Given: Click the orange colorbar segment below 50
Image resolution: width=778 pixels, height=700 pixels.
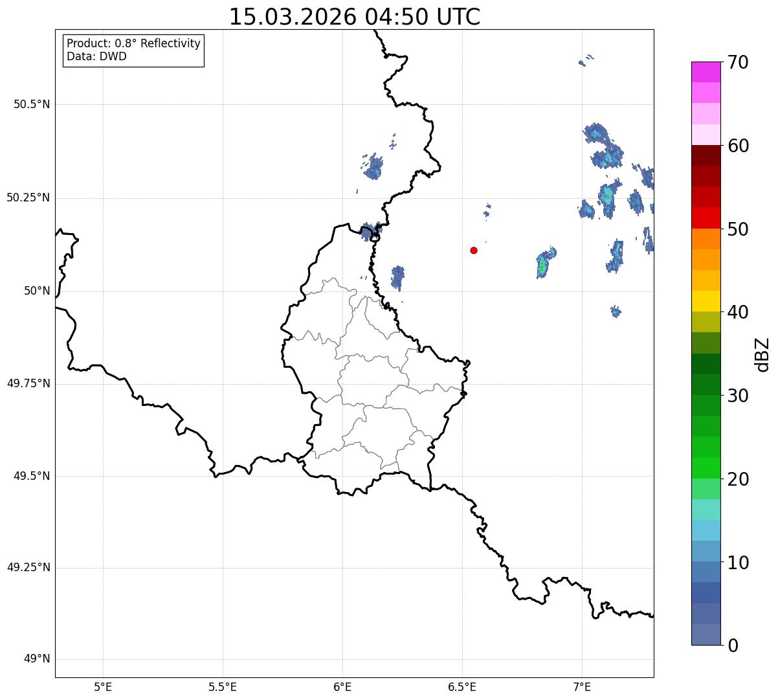Looking at the screenshot, I should 706,239.
